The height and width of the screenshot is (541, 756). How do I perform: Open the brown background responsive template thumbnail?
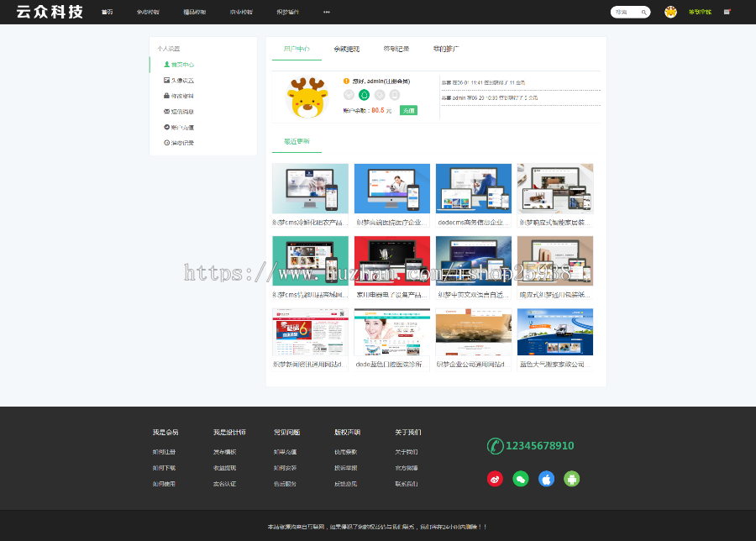point(555,261)
